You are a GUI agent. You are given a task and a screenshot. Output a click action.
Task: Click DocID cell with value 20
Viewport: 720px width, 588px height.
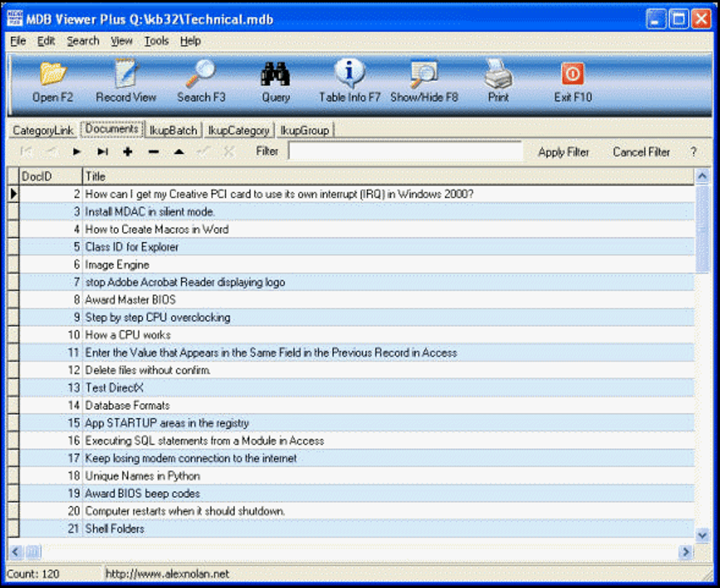[x=51, y=511]
